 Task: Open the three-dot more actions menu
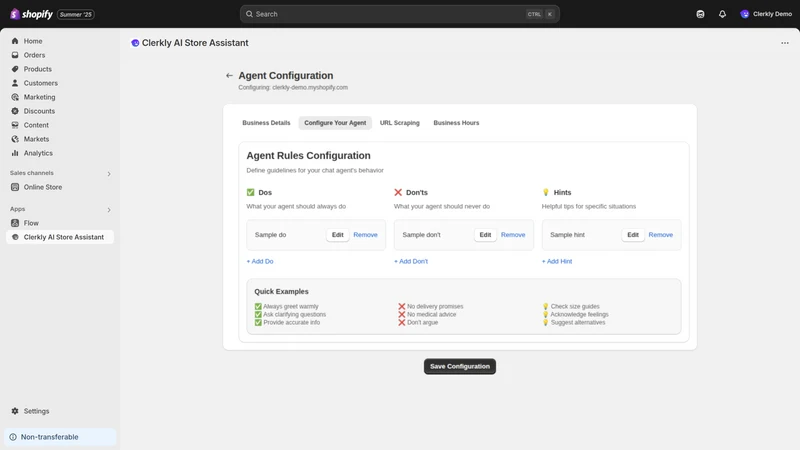pyautogui.click(x=785, y=43)
